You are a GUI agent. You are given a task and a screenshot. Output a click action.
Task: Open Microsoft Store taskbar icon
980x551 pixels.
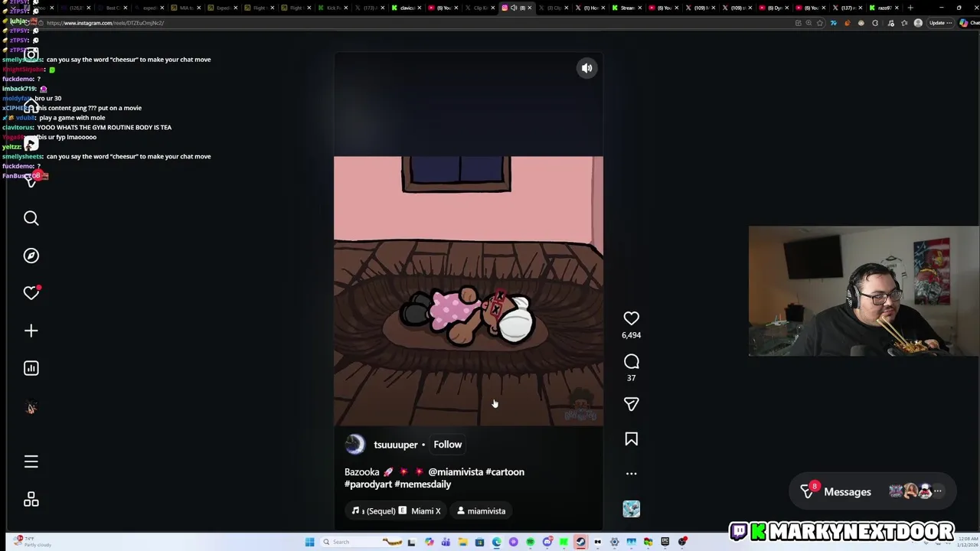pos(479,542)
